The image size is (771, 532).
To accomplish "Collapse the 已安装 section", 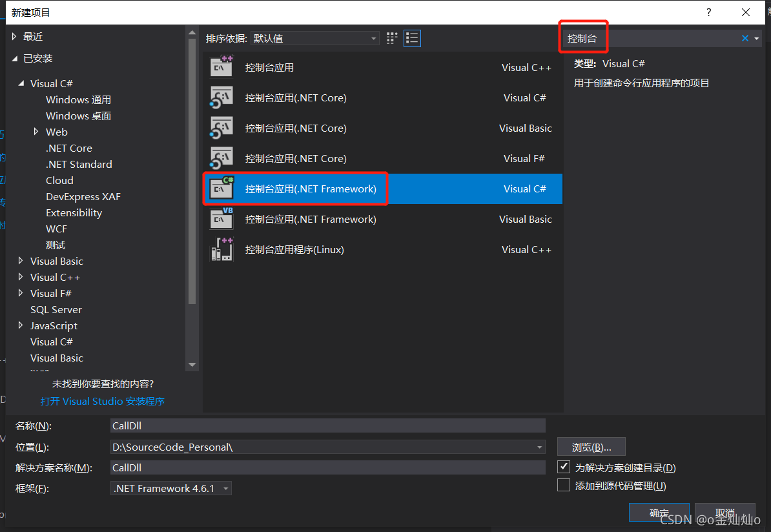I will (x=15, y=59).
